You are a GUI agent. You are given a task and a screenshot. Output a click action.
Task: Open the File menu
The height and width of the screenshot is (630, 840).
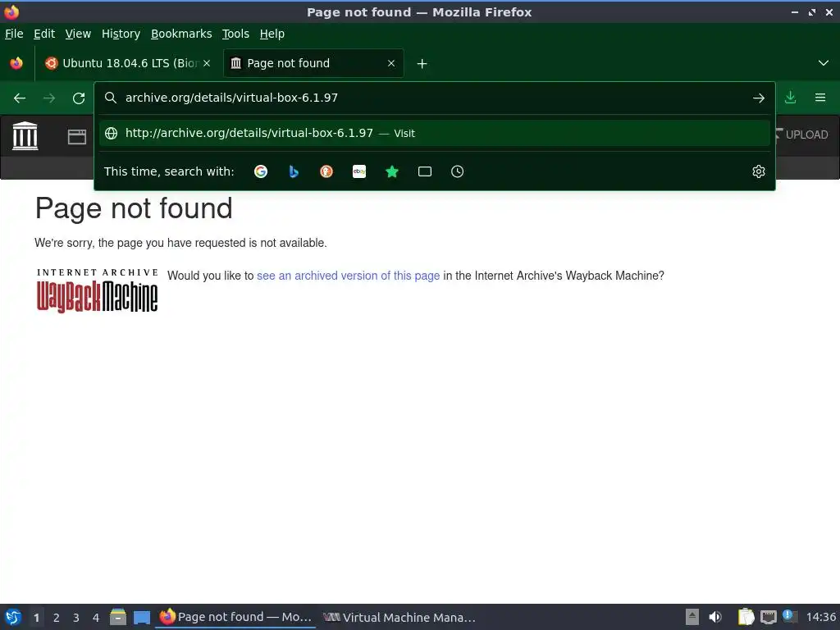click(x=14, y=34)
